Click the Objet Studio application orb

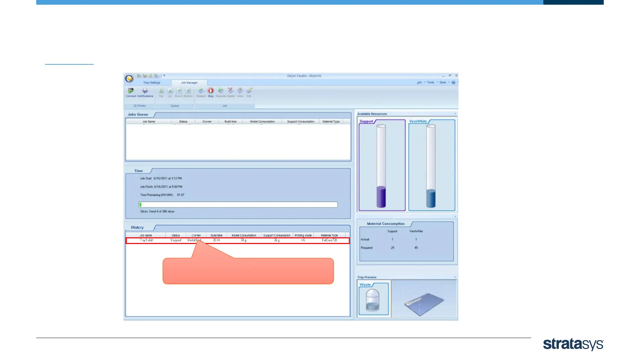coord(129,78)
